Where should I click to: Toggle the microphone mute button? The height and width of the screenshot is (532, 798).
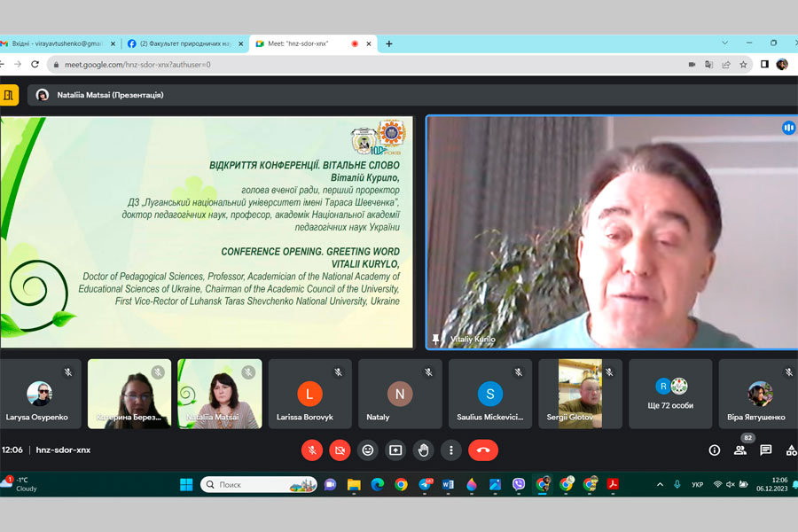(312, 450)
